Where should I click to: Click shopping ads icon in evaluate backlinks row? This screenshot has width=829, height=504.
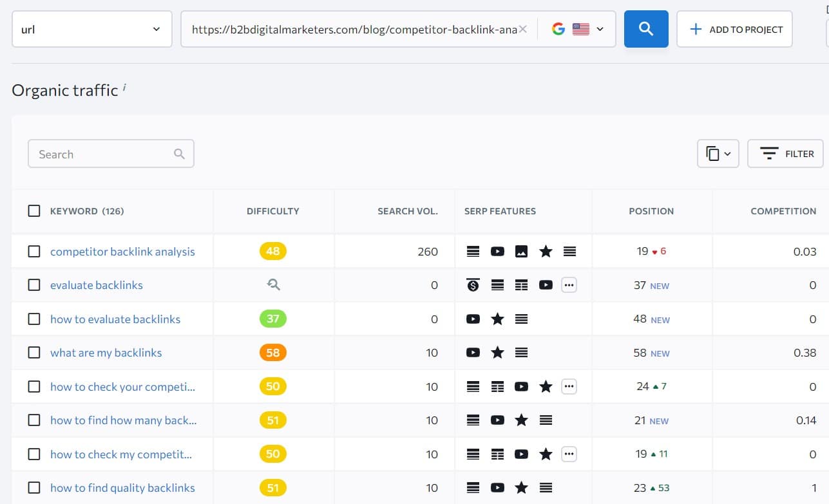tap(473, 285)
